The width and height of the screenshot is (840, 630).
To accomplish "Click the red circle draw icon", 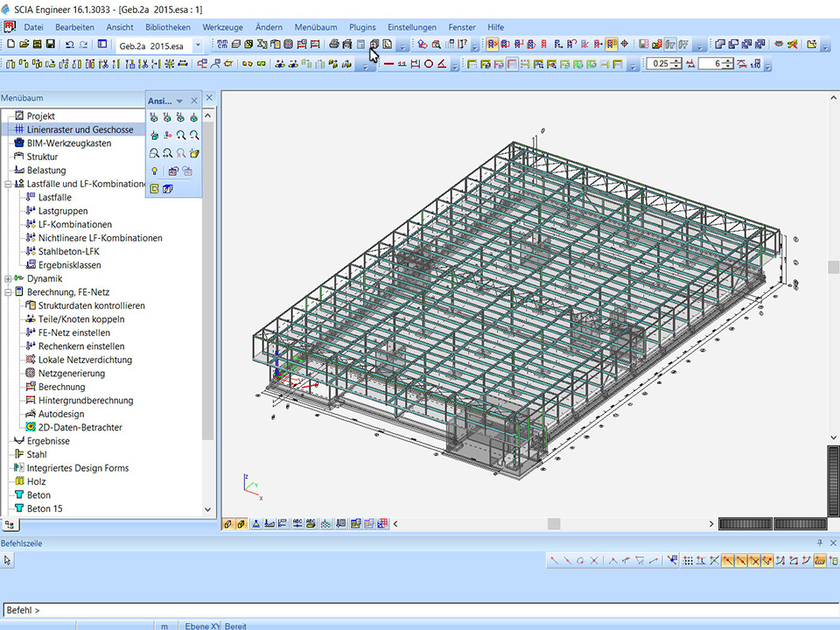I will coord(429,64).
